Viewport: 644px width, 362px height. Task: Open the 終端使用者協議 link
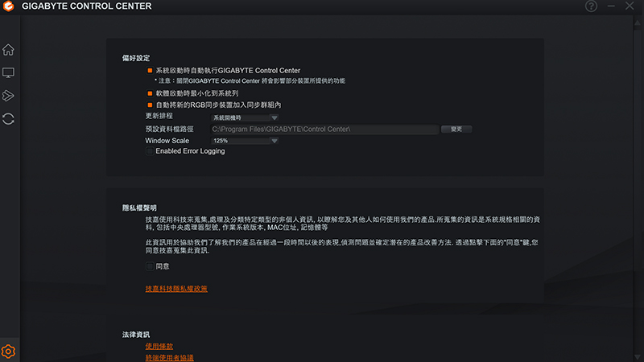pos(169,358)
